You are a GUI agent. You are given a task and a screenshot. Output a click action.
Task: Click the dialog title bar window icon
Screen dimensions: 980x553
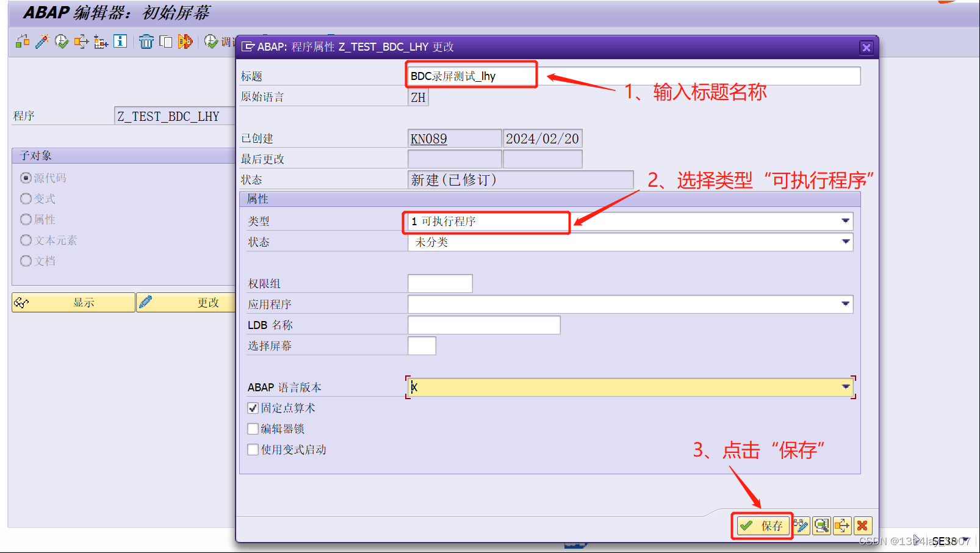coord(248,47)
